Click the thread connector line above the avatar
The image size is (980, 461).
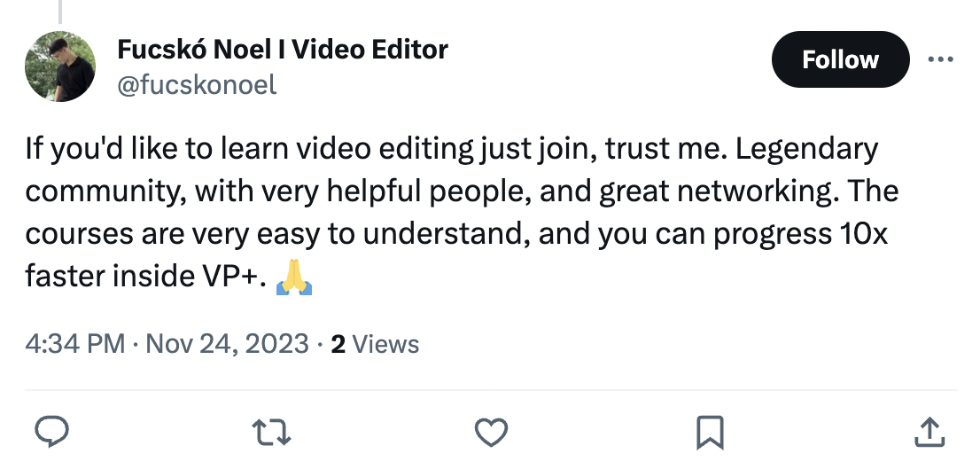pos(60,11)
